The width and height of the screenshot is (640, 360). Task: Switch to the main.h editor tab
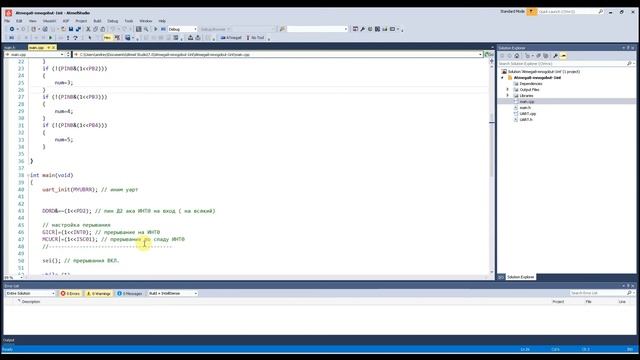point(10,48)
